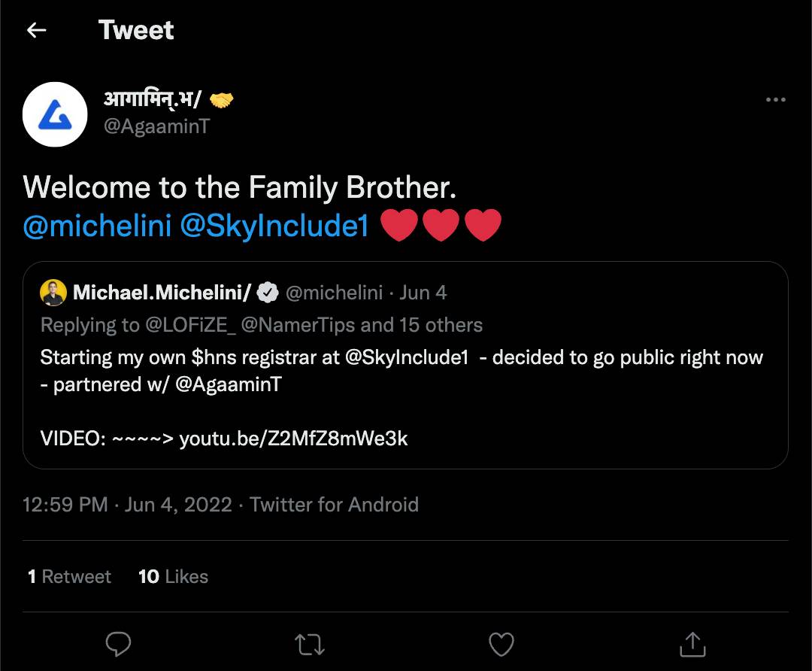Go back using the back arrow
812x671 pixels.
click(x=35, y=30)
